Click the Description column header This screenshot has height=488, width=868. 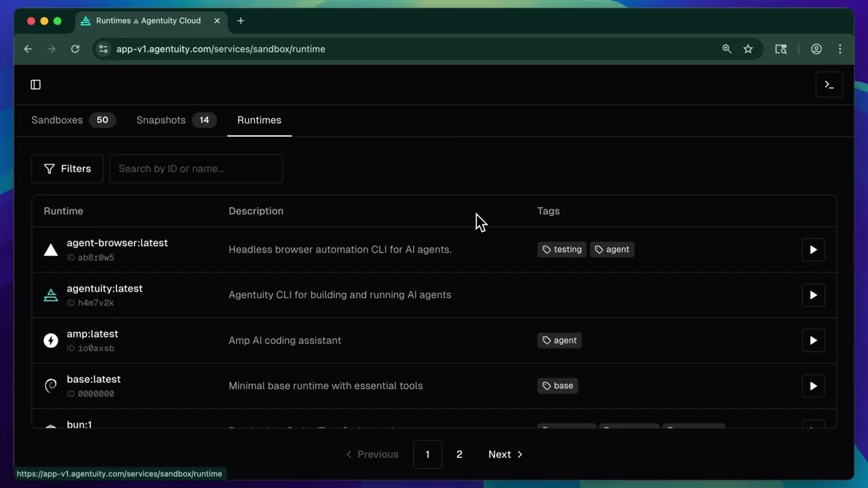tap(256, 211)
